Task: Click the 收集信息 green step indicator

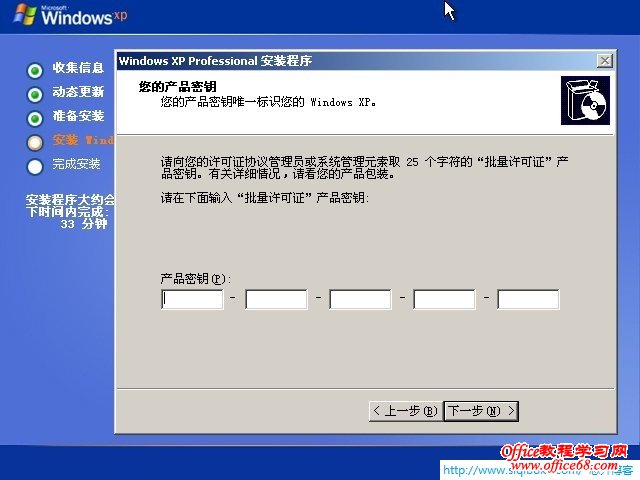Action: click(35, 71)
